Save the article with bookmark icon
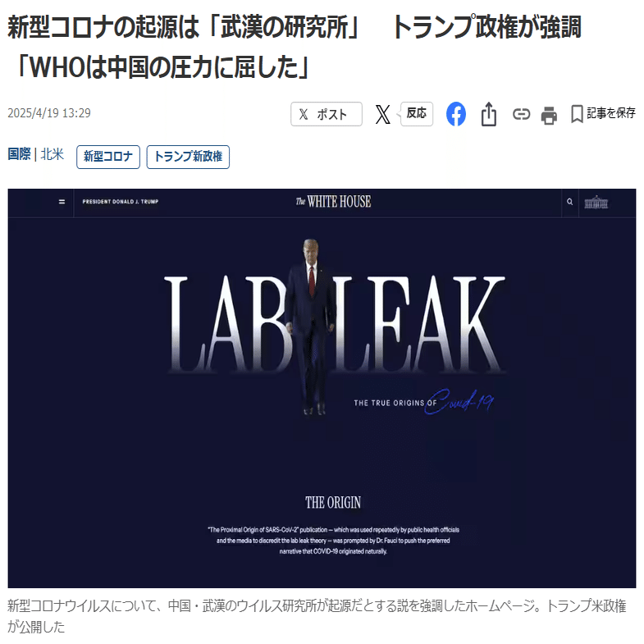This screenshot has width=644, height=644. pyautogui.click(x=577, y=114)
